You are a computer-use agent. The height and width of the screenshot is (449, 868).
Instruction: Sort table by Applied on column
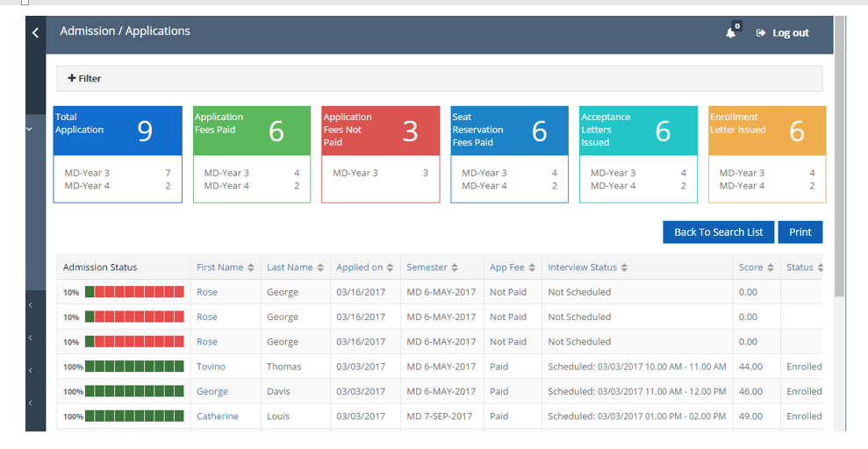pyautogui.click(x=365, y=267)
